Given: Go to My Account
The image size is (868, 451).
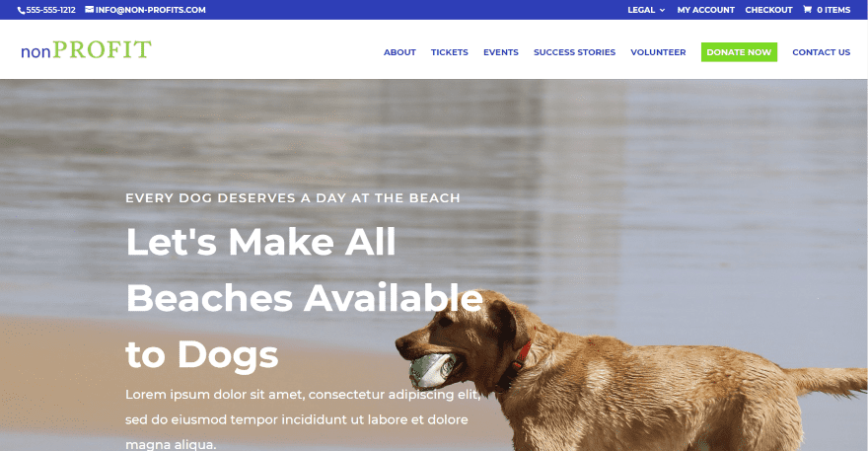Looking at the screenshot, I should pos(706,10).
